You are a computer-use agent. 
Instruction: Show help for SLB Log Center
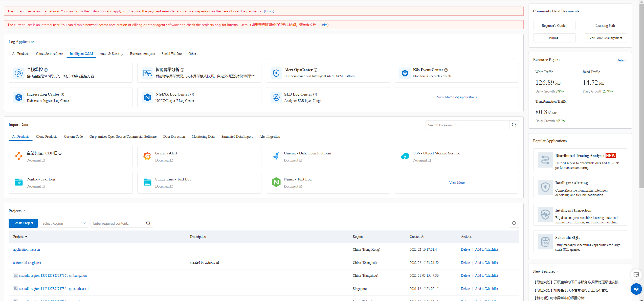click(315, 95)
